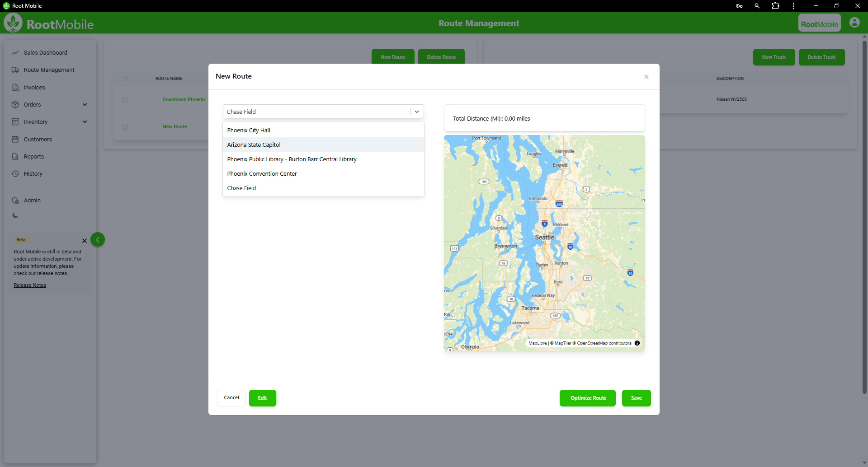
Task: Select Arizona State Capitol option
Action: coord(323,145)
